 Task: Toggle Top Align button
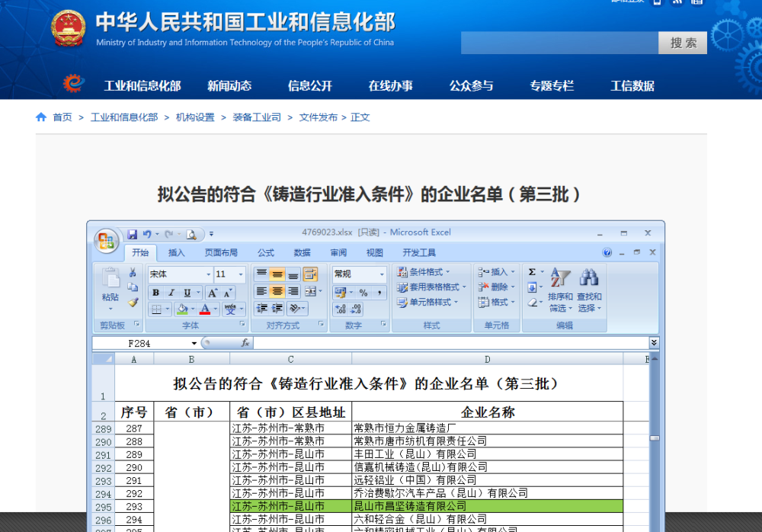click(261, 274)
